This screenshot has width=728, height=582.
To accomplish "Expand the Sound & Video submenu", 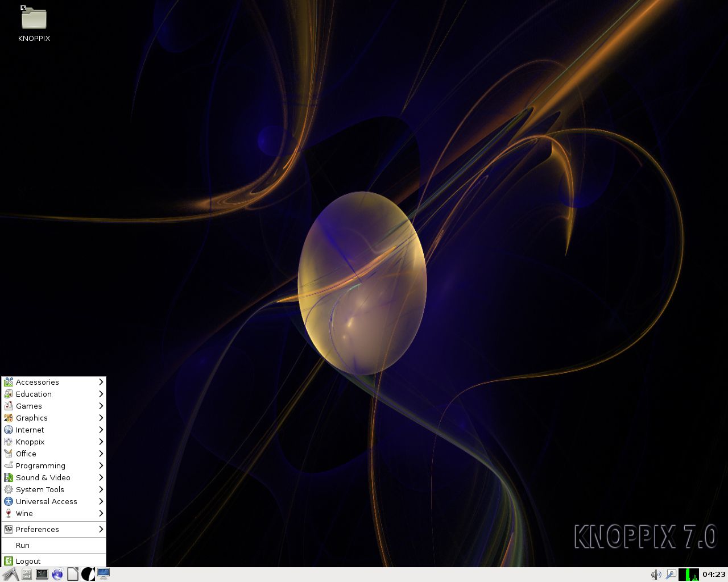I will (x=43, y=477).
